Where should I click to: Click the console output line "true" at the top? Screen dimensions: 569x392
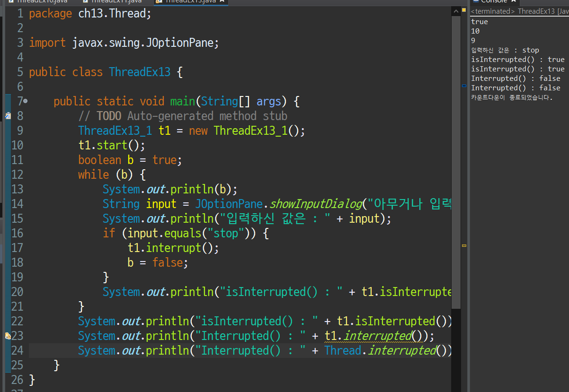[x=479, y=22]
